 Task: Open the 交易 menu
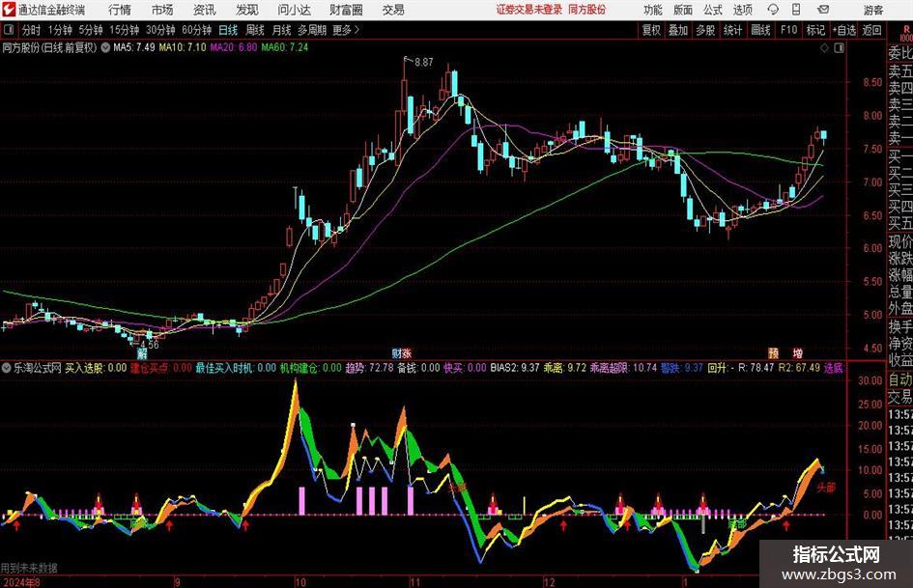pos(393,10)
